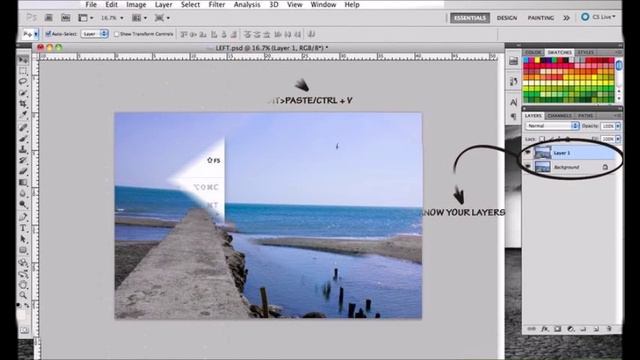Expand more workspaces with the double chevron
Viewport: 640px width, 360px height.
pyautogui.click(x=566, y=18)
